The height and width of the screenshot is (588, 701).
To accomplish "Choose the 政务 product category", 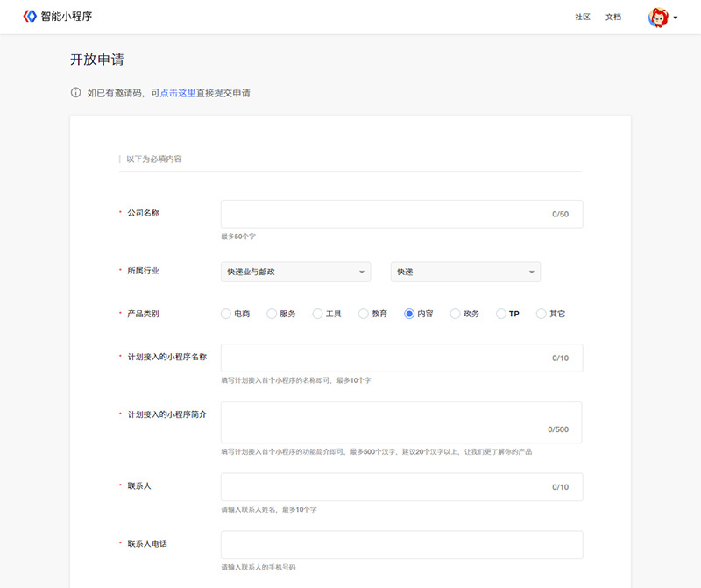I will pos(455,314).
